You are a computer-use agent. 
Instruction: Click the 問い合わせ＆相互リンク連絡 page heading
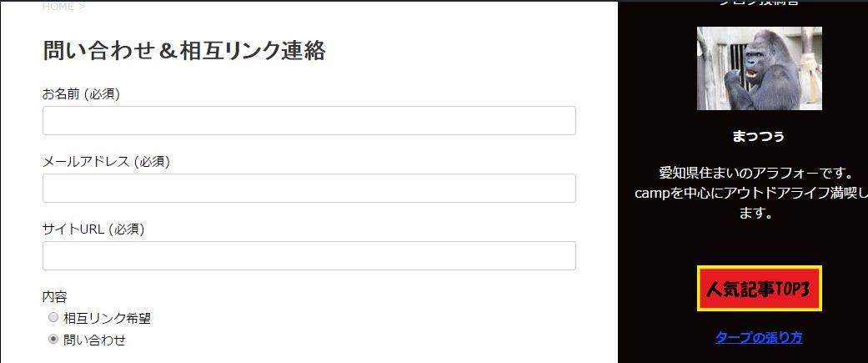click(x=183, y=51)
